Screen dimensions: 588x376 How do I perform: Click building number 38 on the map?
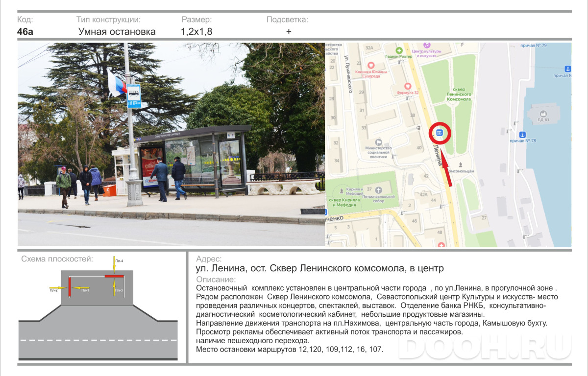click(413, 116)
